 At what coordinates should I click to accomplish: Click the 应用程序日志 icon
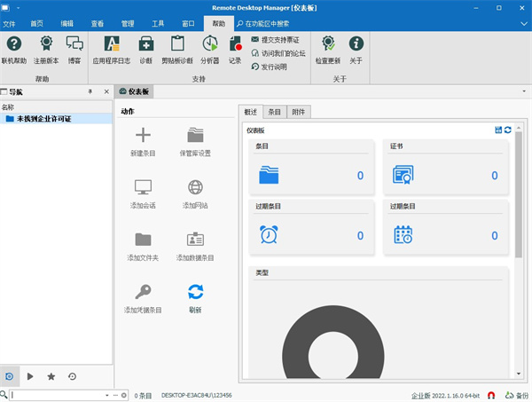(111, 43)
